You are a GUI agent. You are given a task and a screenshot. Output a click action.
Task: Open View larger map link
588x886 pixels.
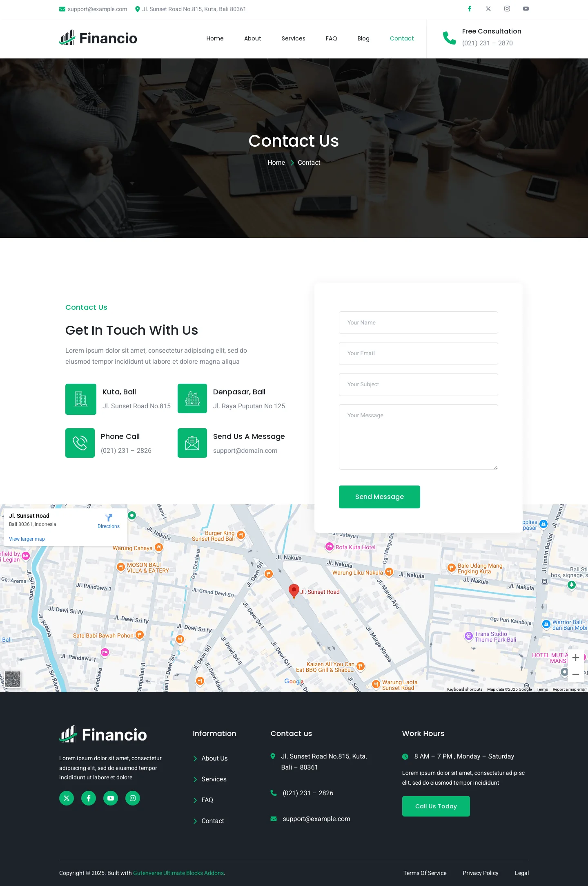pyautogui.click(x=27, y=539)
